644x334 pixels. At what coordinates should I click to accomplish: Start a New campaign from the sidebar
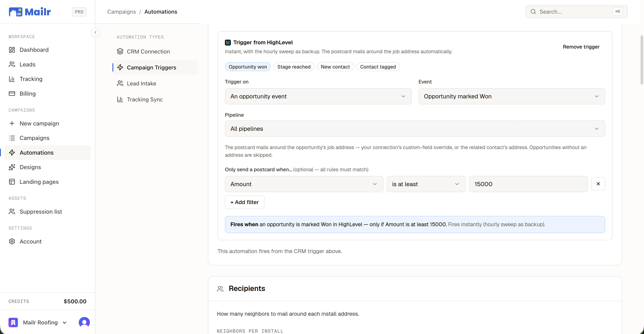pyautogui.click(x=47, y=124)
